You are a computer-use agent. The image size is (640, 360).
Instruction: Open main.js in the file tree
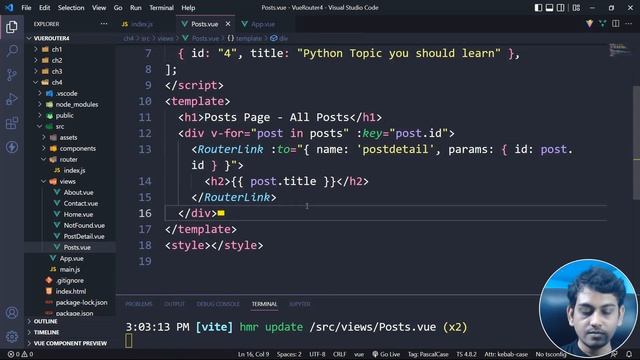70,269
